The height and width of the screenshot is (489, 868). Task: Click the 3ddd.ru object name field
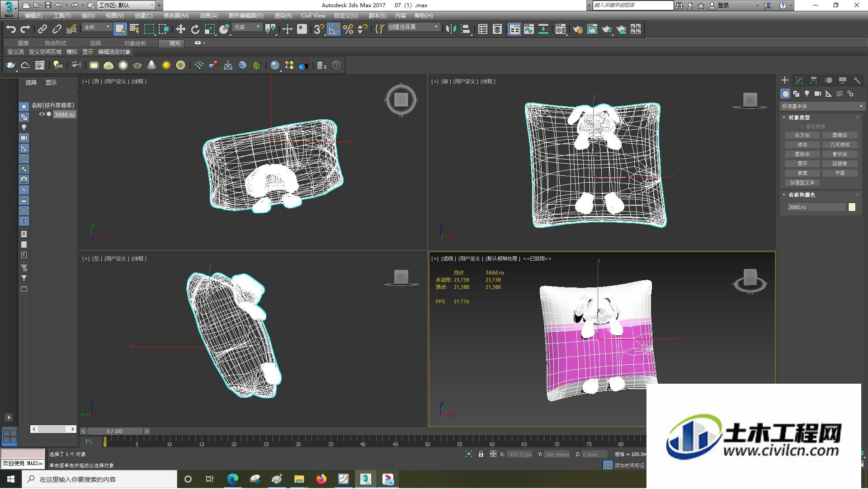[816, 207]
